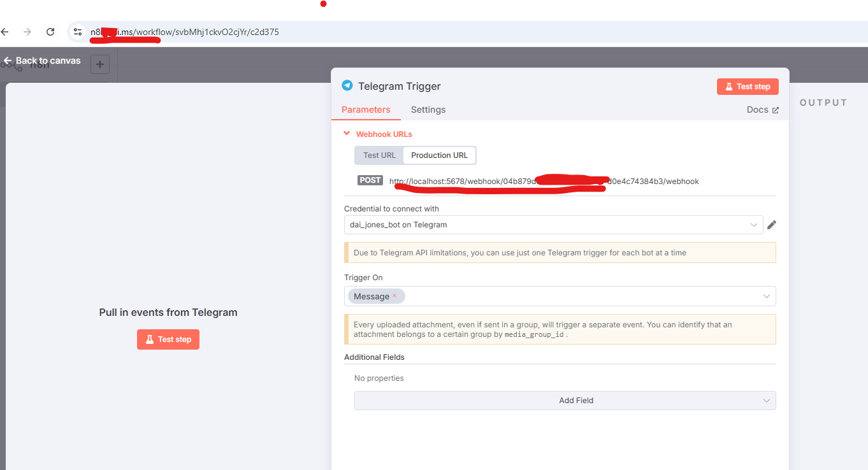
Task: Click the top-right Test step button
Action: 748,87
